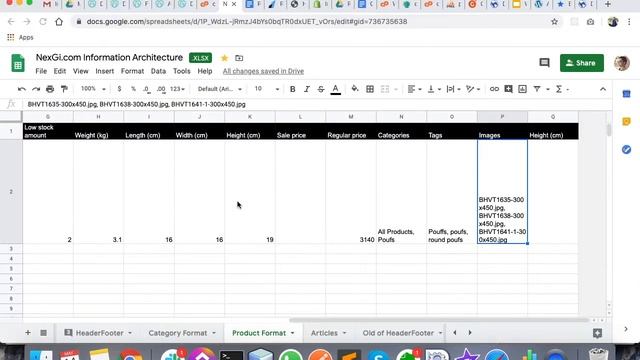Screen dimensions: 640x360
Task: Open Google Sheets home
Action: [18, 63]
